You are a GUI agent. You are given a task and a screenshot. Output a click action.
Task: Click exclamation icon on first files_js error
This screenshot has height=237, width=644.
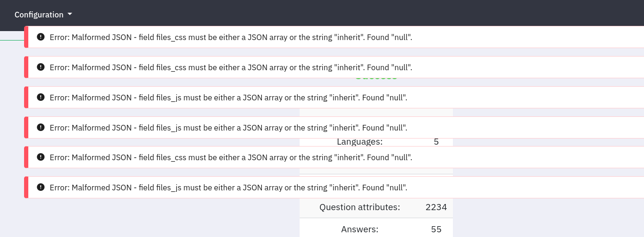tap(41, 98)
